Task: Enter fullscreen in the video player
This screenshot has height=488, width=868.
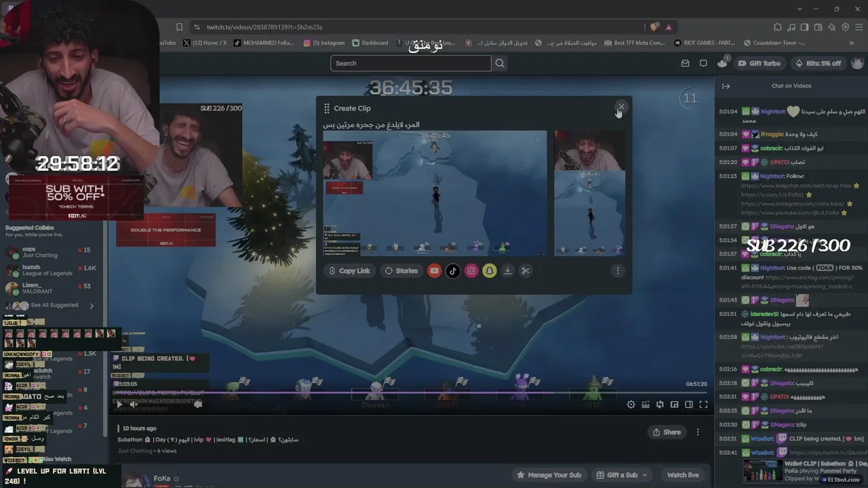Action: 703,405
